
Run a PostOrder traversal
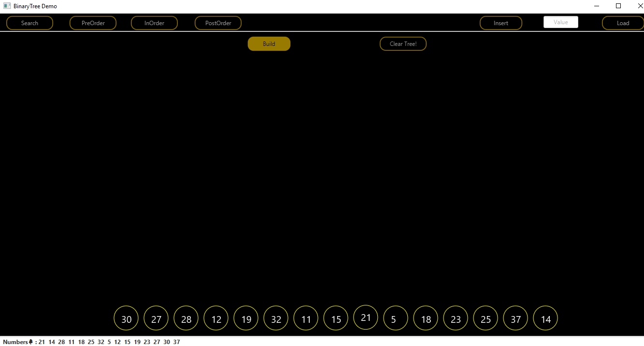(218, 23)
